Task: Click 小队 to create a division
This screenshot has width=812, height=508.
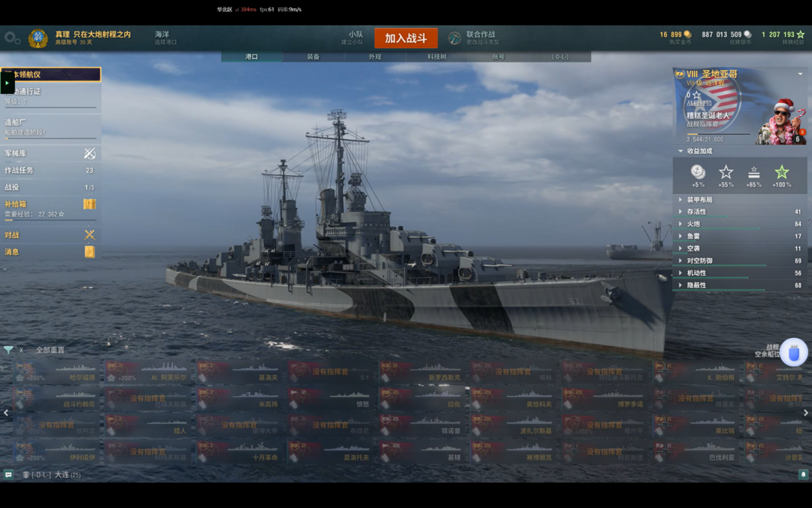Action: tap(353, 38)
